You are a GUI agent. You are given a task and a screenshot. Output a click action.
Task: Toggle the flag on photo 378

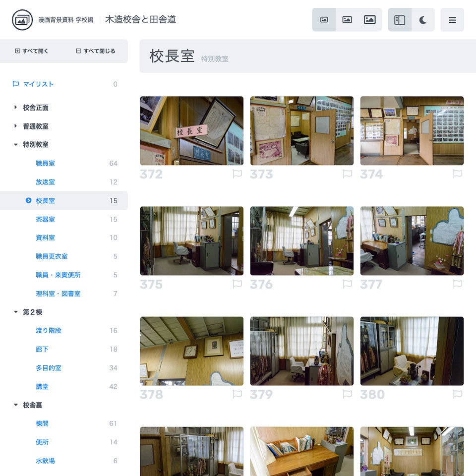(238, 394)
